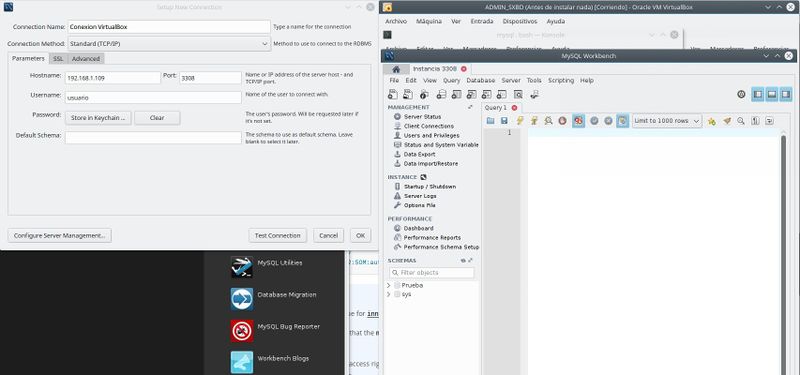The width and height of the screenshot is (800, 375).
Task: Execute the query with the lightning bolt icon
Action: [520, 121]
